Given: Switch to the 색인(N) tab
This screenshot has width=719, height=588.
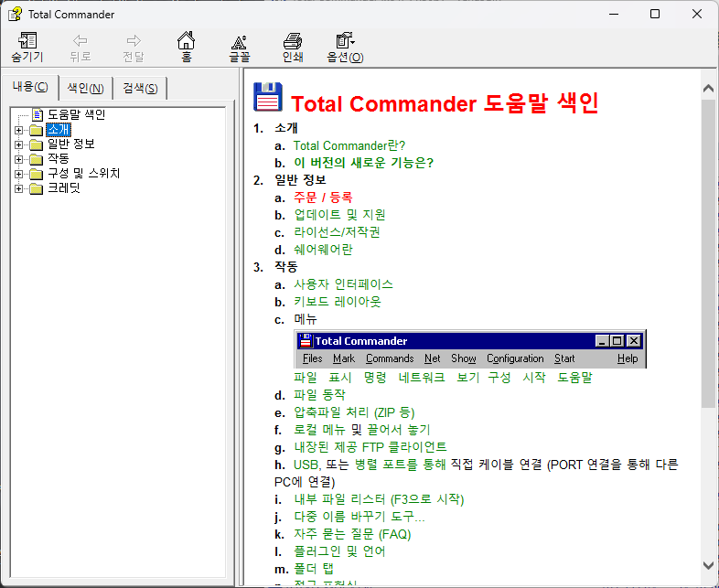Looking at the screenshot, I should tap(86, 88).
